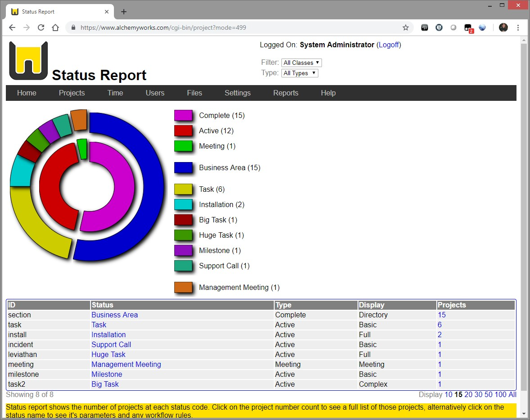Click the globe extension icon
530x420 pixels.
click(482, 28)
